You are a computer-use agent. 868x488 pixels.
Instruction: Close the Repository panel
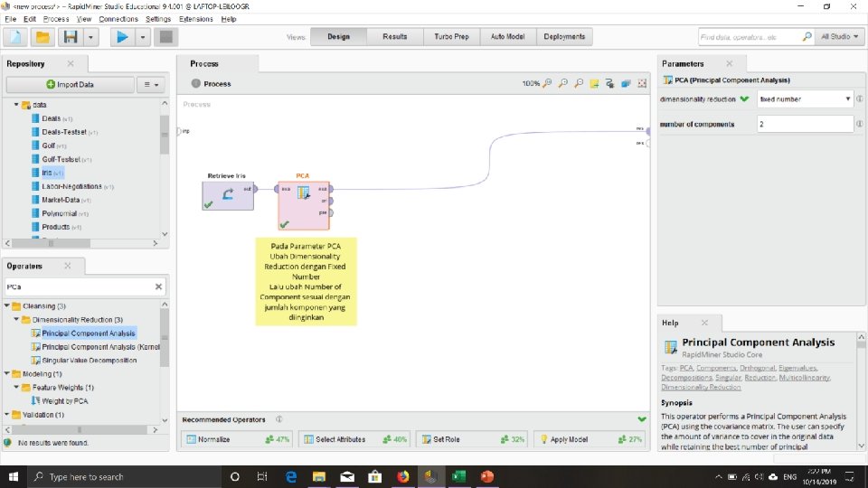coord(71,63)
